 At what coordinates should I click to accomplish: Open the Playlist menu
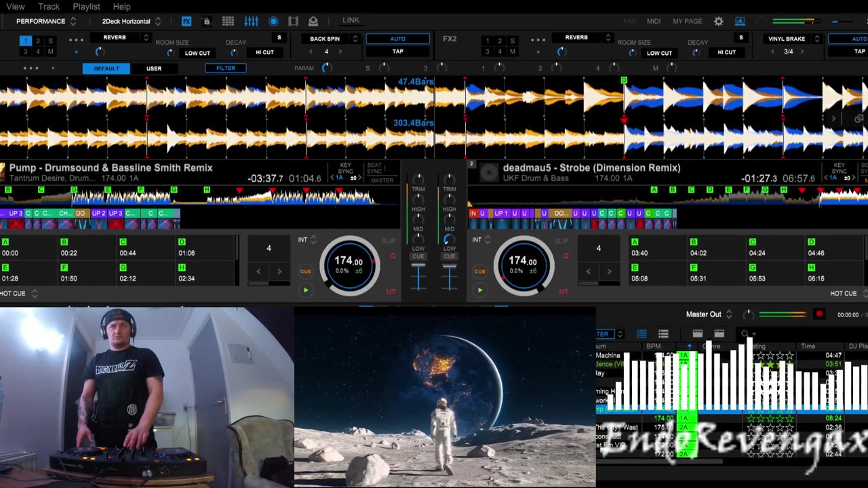(x=86, y=7)
